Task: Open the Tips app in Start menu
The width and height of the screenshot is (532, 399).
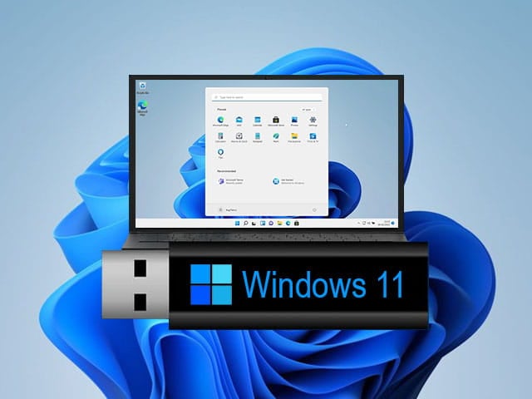Action: 220,153
